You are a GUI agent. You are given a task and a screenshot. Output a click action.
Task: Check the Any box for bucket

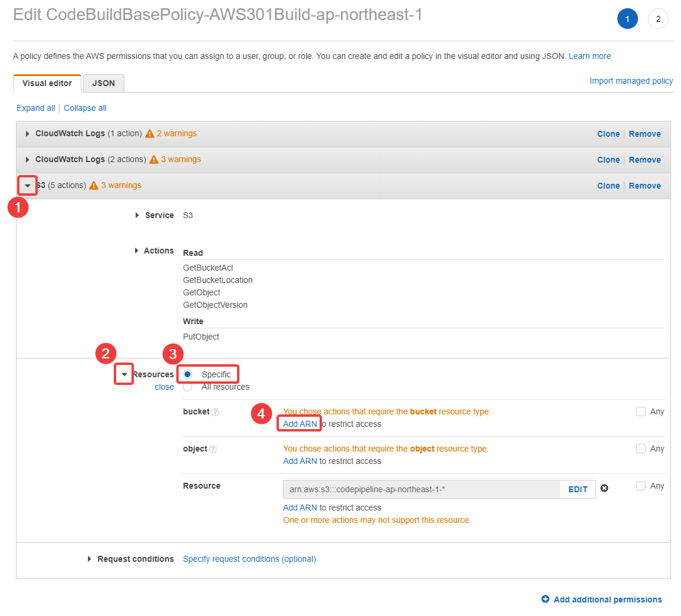[x=640, y=411]
